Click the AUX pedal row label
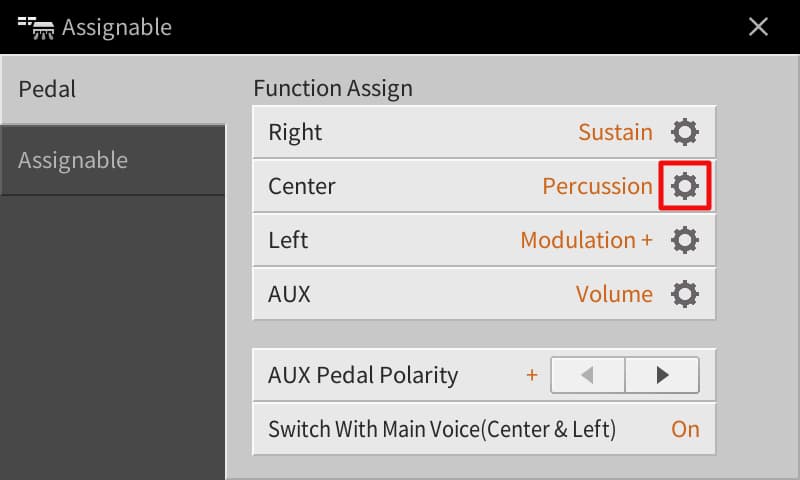The height and width of the screenshot is (480, 800). coord(289,294)
